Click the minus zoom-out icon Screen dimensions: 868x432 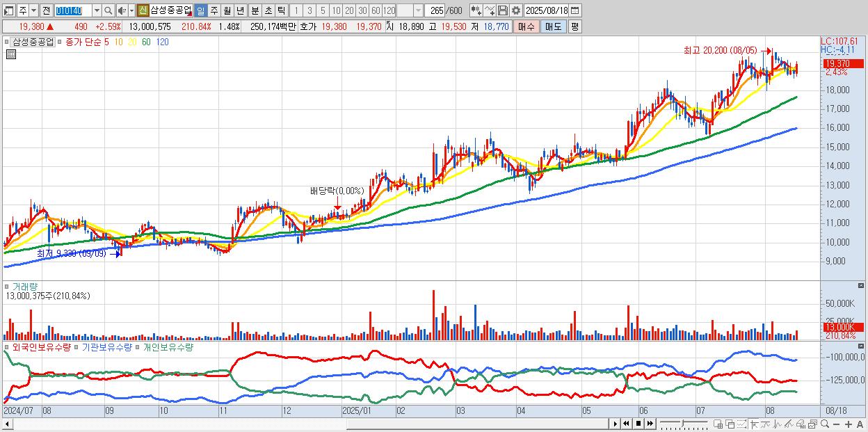click(x=837, y=424)
